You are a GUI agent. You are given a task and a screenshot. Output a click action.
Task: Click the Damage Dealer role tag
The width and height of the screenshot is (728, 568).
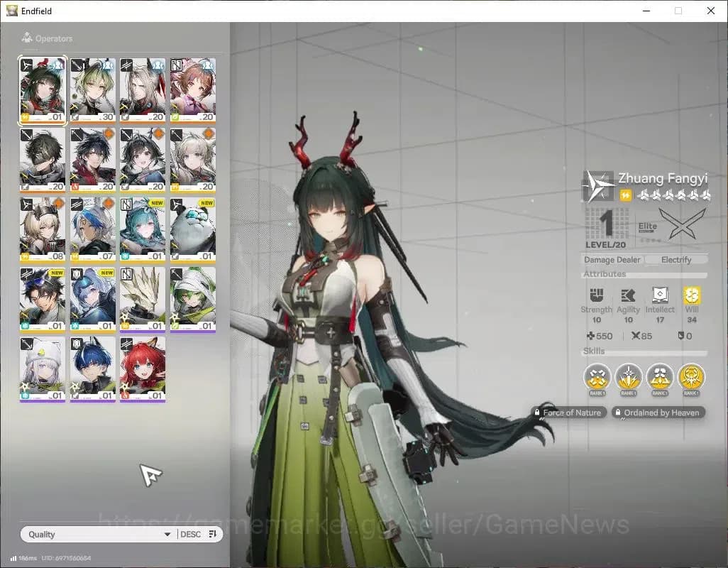click(x=612, y=260)
